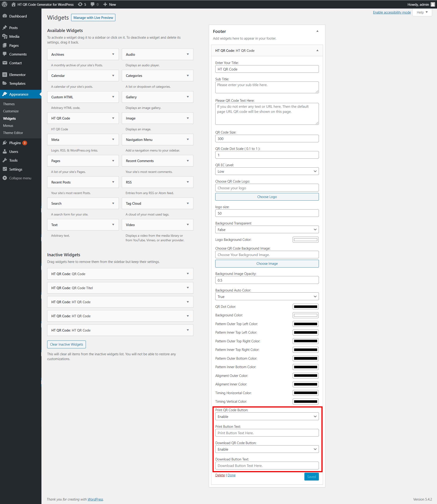Click Manage with Live Preview button
The image size is (437, 504).
(93, 17)
